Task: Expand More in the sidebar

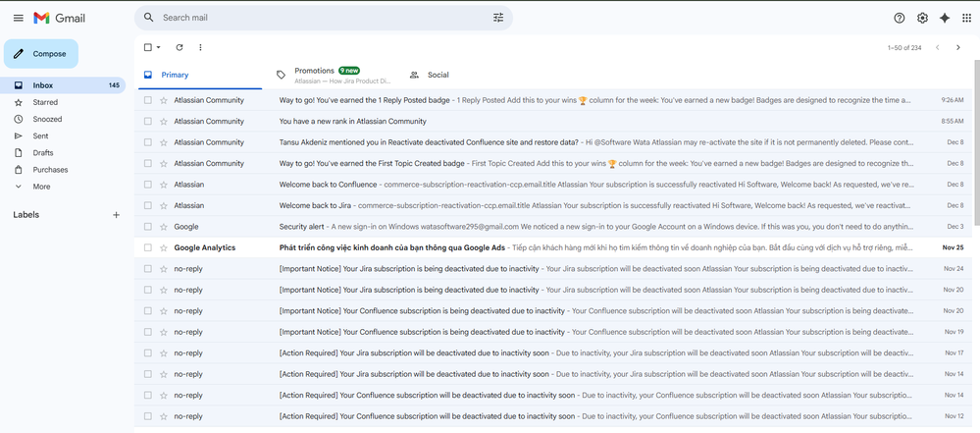Action: click(40, 187)
